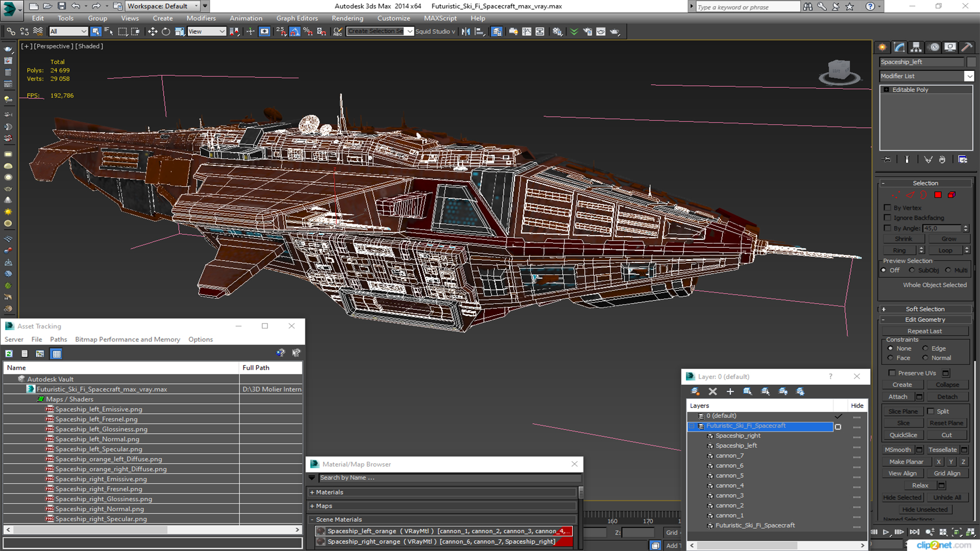Open Select by Name dialog
This screenshot has height=551, width=980.
tap(109, 32)
